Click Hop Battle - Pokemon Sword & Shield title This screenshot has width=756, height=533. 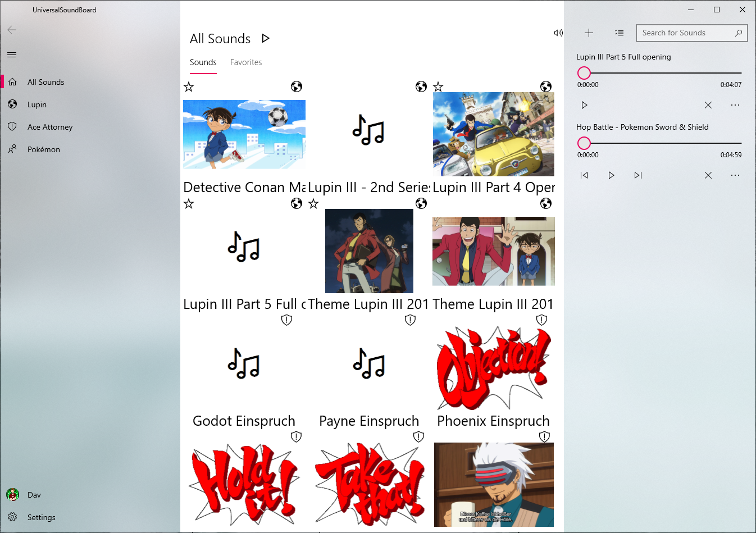point(643,127)
